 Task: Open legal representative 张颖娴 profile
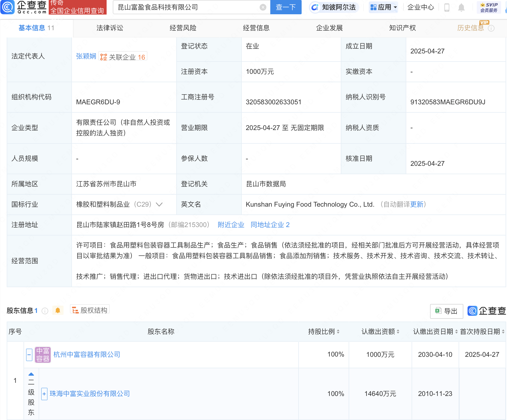coord(86,56)
